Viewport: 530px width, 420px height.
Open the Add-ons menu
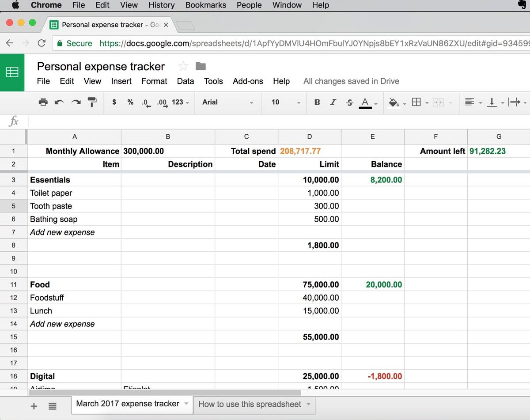[248, 81]
